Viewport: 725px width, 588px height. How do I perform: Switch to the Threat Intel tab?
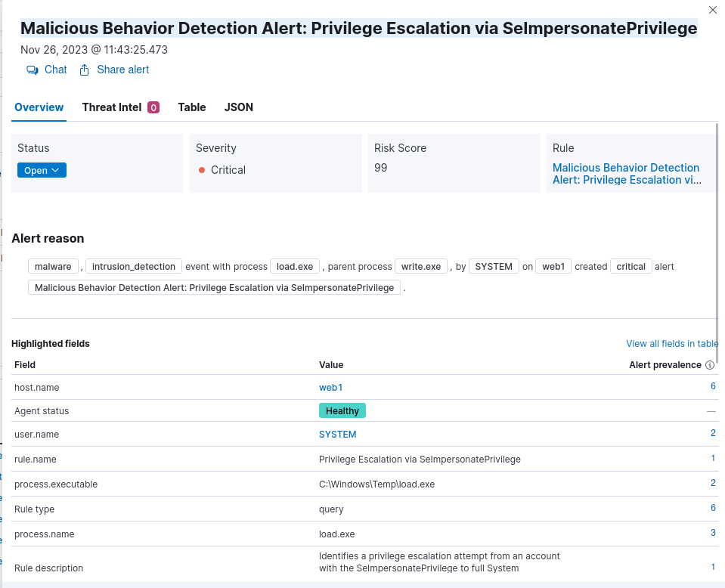[112, 107]
